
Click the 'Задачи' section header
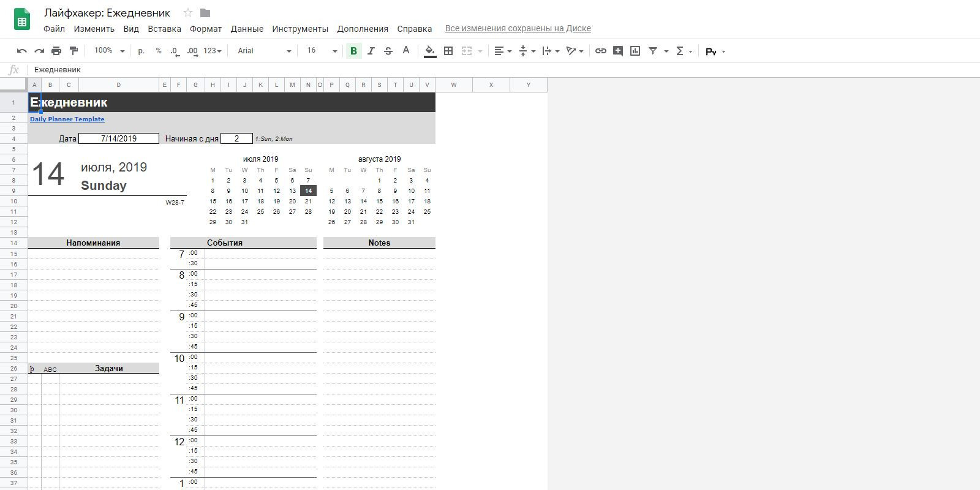coord(109,368)
